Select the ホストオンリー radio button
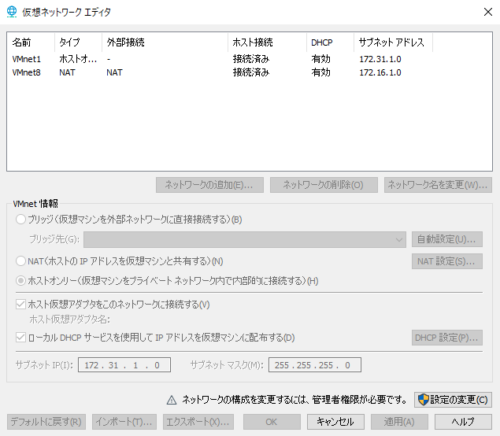The height and width of the screenshot is (436, 500). pos(21,281)
